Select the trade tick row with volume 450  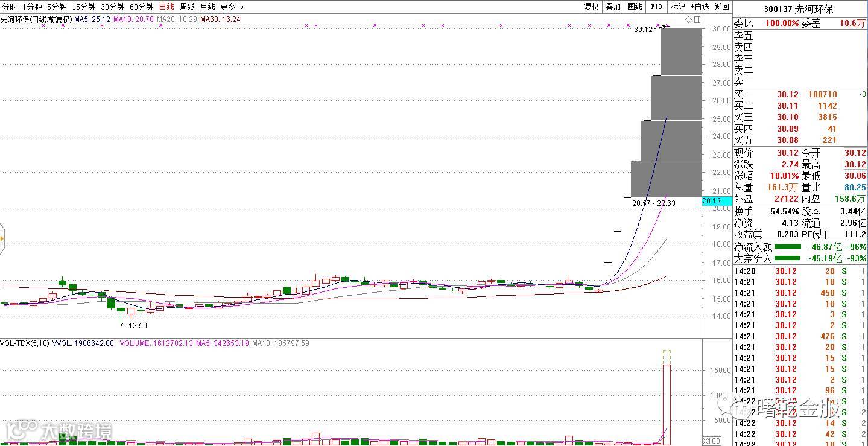point(800,293)
